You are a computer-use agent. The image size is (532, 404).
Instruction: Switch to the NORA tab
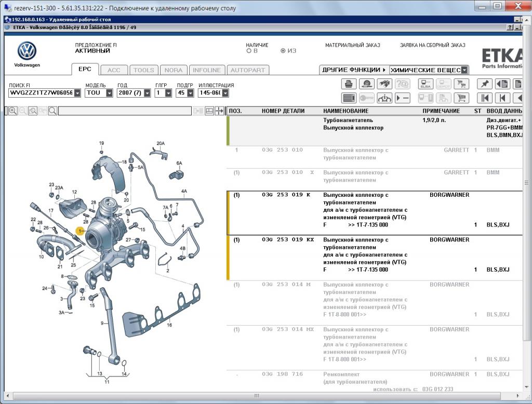point(174,70)
